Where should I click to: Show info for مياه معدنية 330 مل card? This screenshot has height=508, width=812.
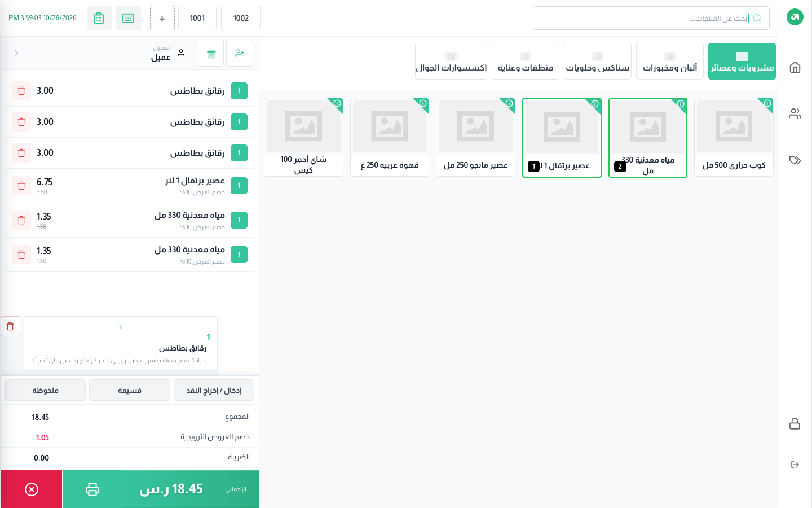coord(681,104)
